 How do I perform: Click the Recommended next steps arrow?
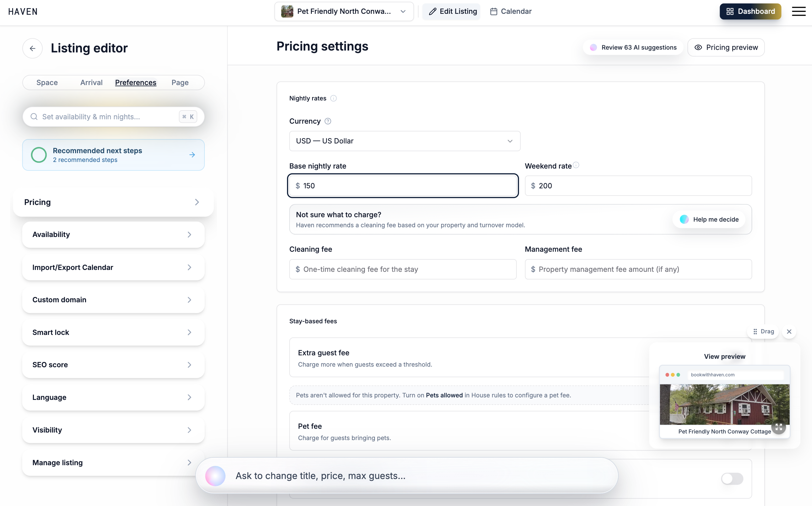coord(192,155)
